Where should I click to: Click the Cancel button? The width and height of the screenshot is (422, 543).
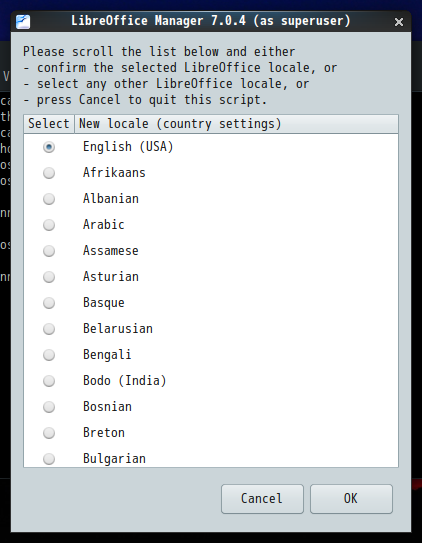262,499
